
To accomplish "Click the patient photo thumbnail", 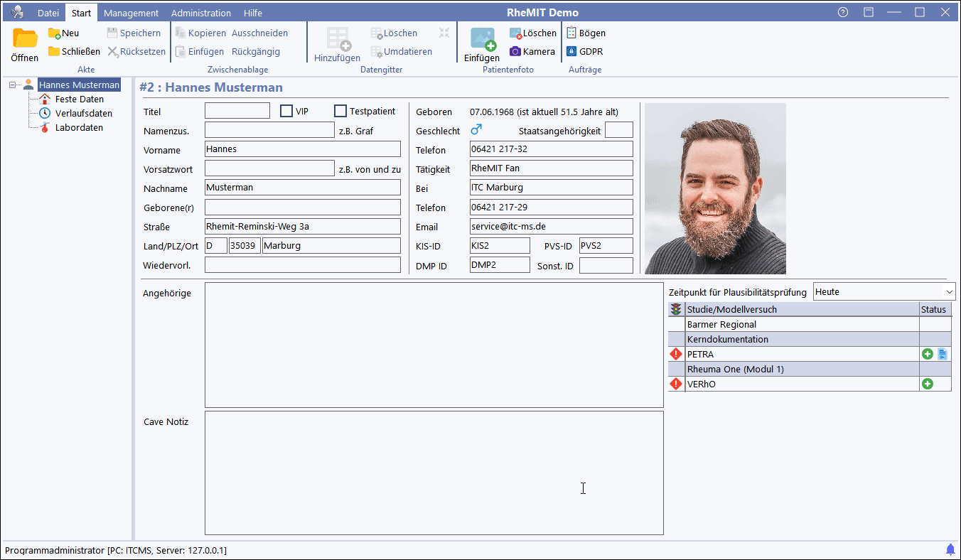I will 715,188.
